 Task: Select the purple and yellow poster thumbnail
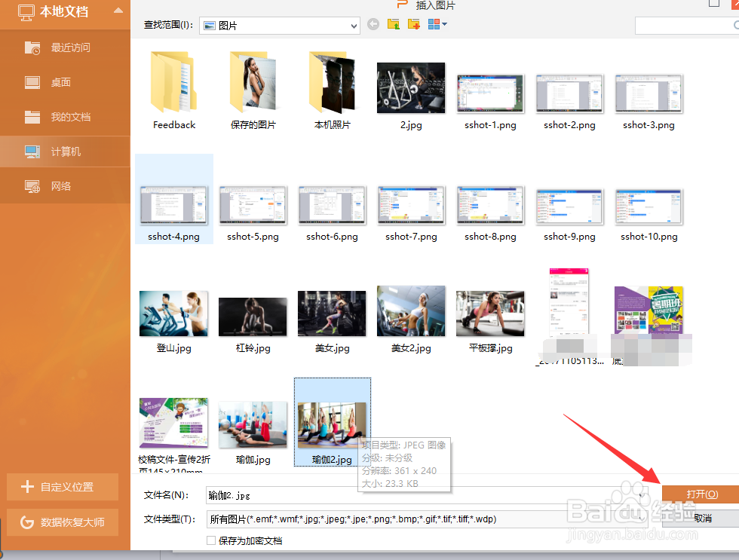pos(649,310)
